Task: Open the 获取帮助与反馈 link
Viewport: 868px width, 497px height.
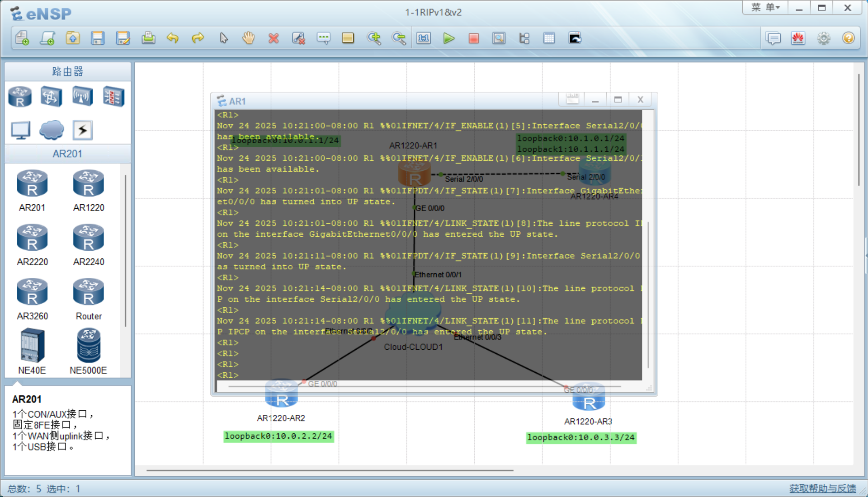Action: pyautogui.click(x=822, y=488)
